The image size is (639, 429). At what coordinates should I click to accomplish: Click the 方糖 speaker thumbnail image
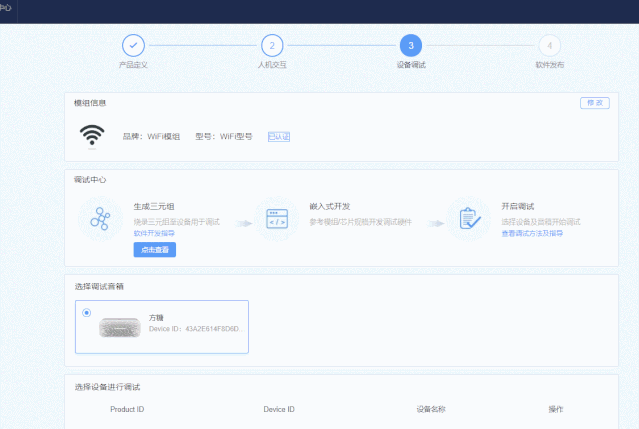pyautogui.click(x=120, y=327)
